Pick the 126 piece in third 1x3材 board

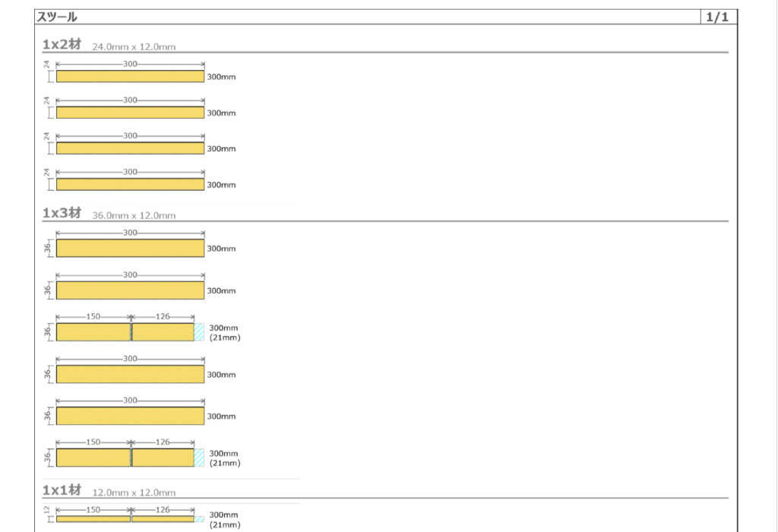163,332
